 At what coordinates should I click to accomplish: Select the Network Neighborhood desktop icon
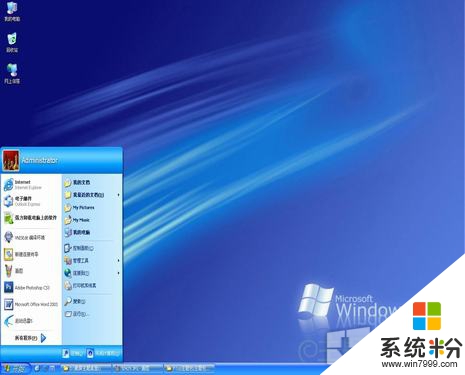tap(12, 73)
